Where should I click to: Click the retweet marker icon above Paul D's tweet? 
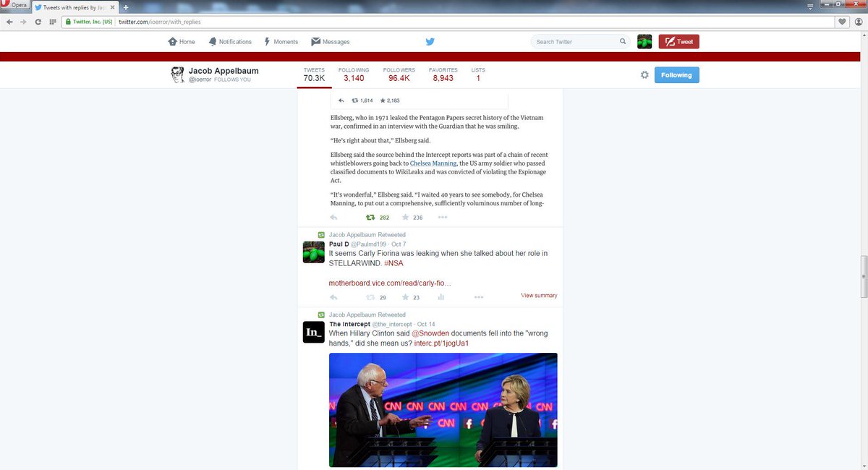(x=321, y=235)
